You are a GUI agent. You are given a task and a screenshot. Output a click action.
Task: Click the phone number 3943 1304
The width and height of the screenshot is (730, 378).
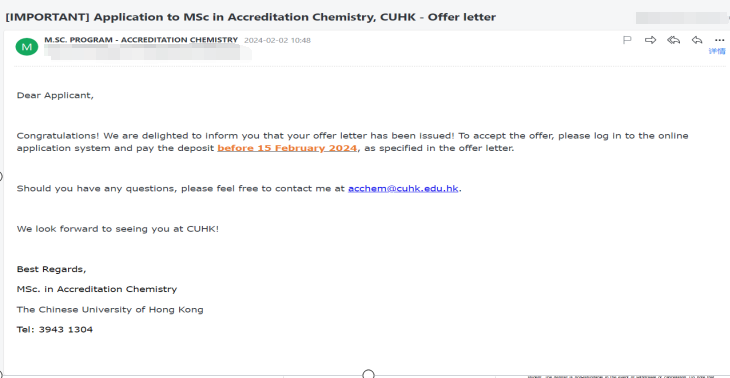coord(66,330)
